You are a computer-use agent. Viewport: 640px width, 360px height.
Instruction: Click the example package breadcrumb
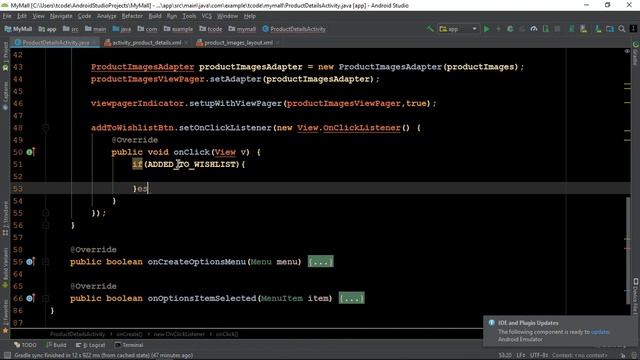click(x=178, y=29)
